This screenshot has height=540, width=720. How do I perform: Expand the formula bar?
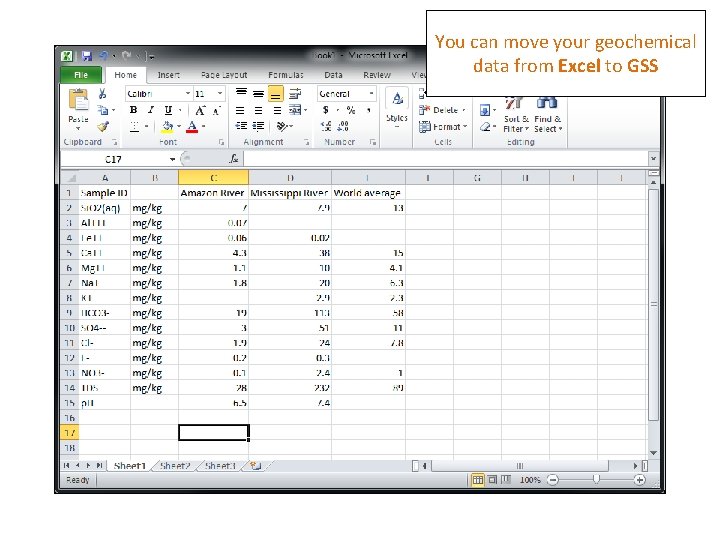653,159
